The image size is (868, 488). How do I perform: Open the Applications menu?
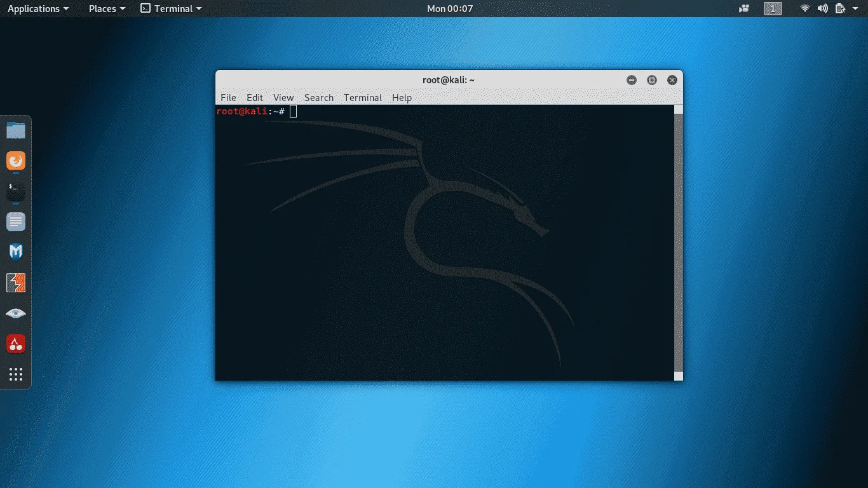[37, 8]
